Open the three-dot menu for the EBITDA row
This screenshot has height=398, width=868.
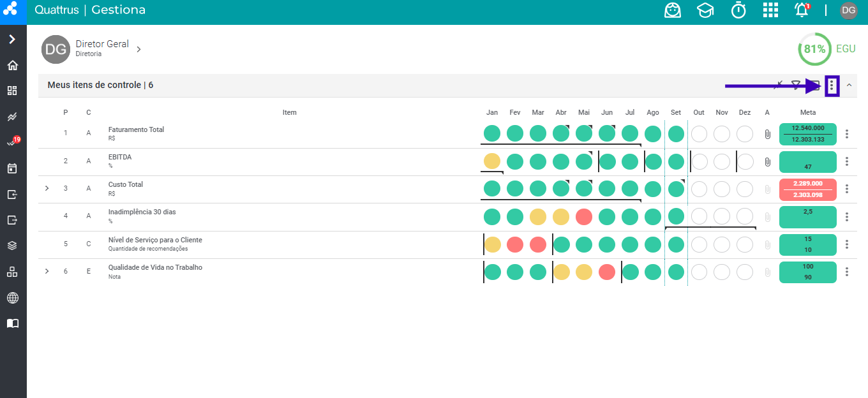(847, 161)
